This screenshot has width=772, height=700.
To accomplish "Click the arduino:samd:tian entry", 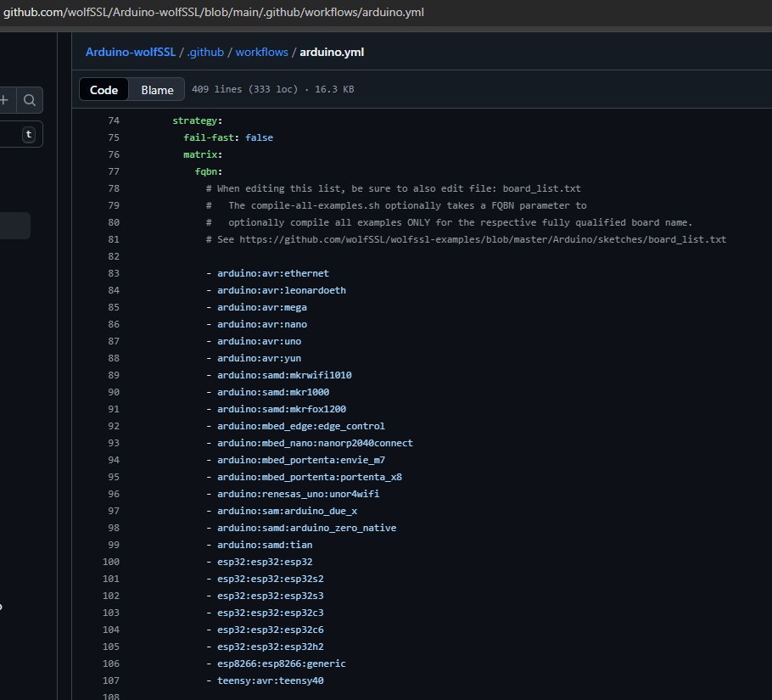I will [x=265, y=545].
